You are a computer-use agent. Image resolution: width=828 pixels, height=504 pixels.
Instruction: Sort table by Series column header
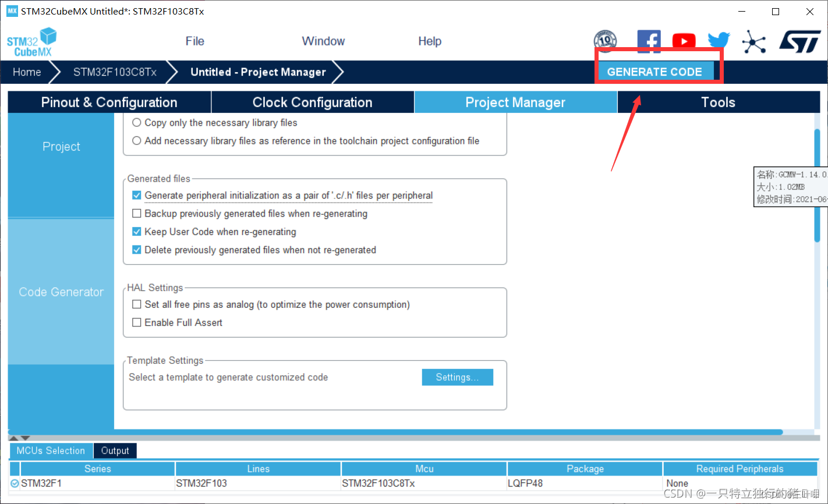pyautogui.click(x=97, y=468)
